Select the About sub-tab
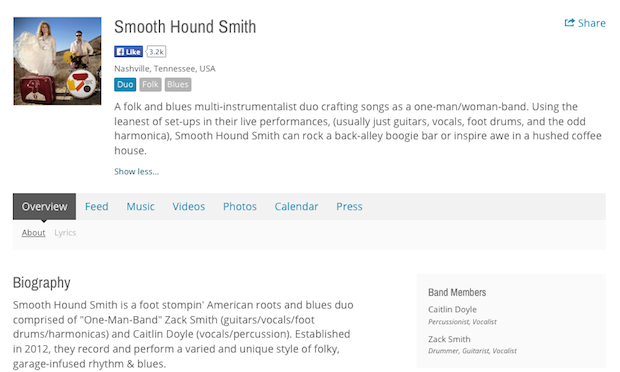 pos(34,233)
